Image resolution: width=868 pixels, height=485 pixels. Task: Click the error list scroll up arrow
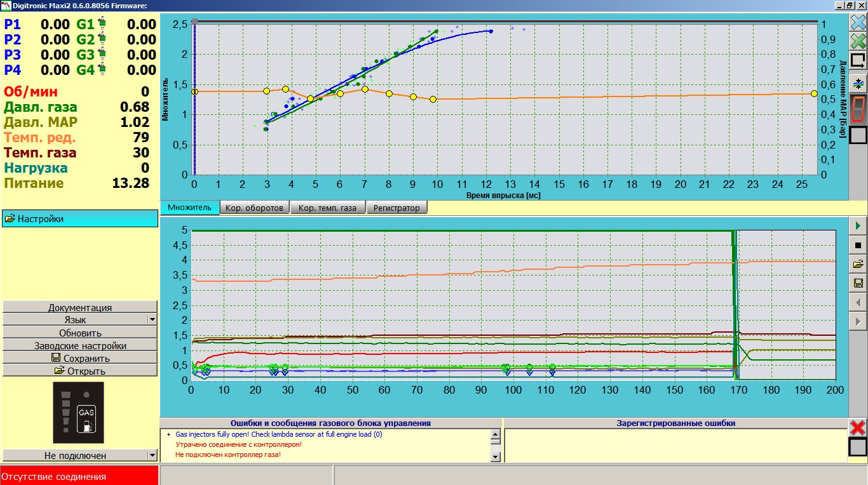496,435
